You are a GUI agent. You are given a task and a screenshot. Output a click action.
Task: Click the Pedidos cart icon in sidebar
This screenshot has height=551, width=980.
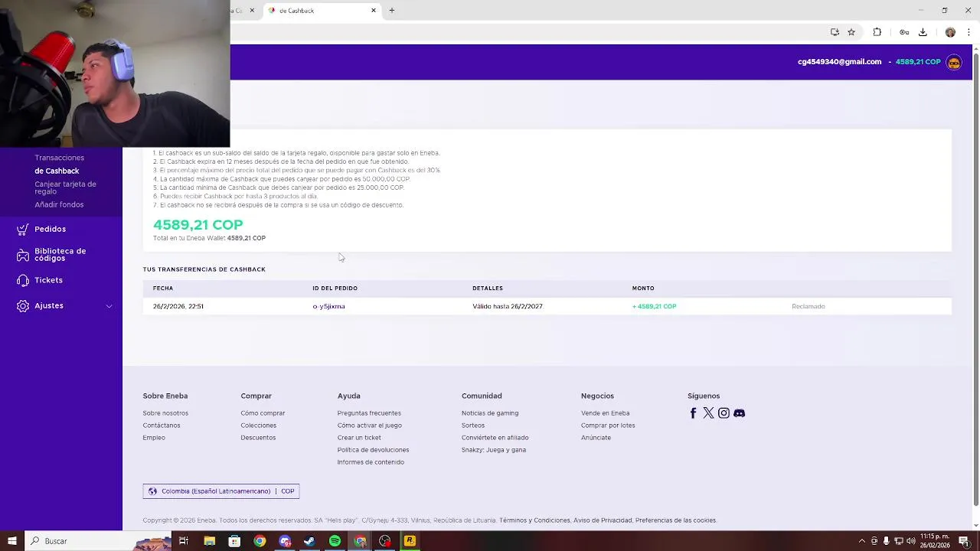tap(23, 229)
